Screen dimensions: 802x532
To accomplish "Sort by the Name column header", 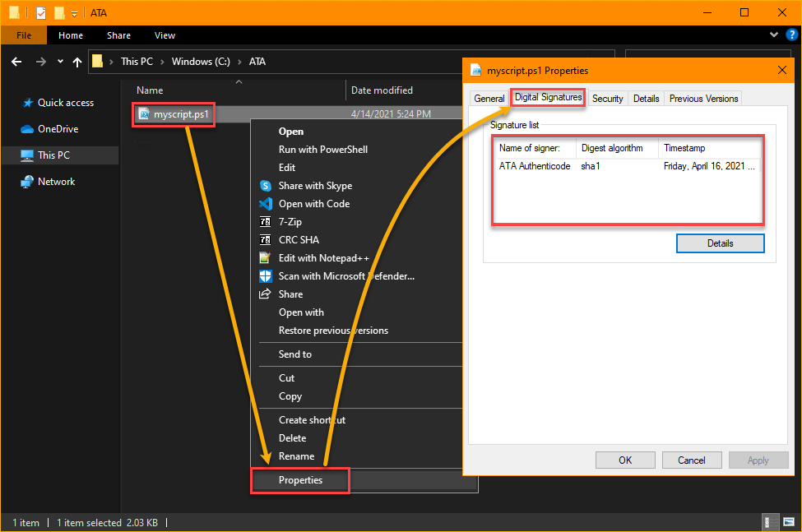I will click(150, 90).
